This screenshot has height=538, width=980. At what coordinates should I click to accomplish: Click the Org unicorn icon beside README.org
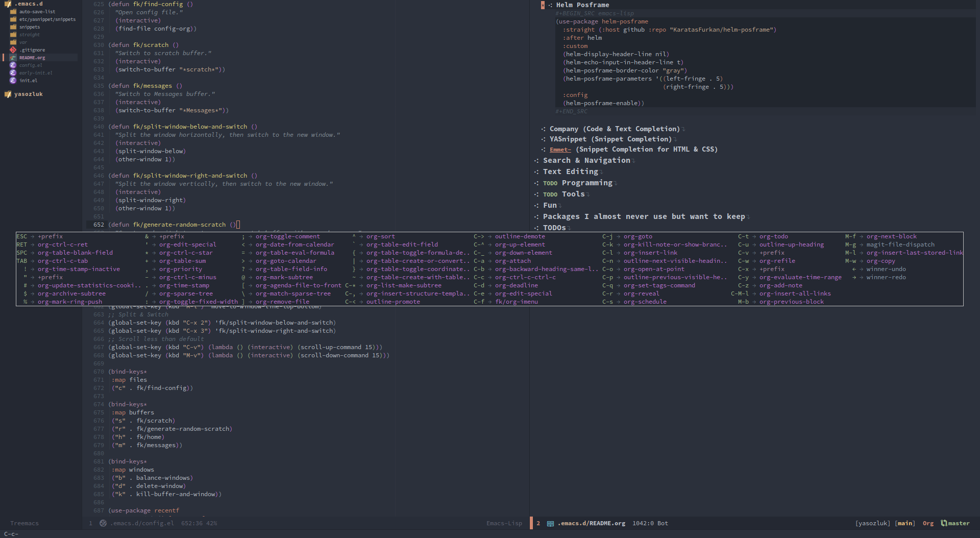pos(13,58)
